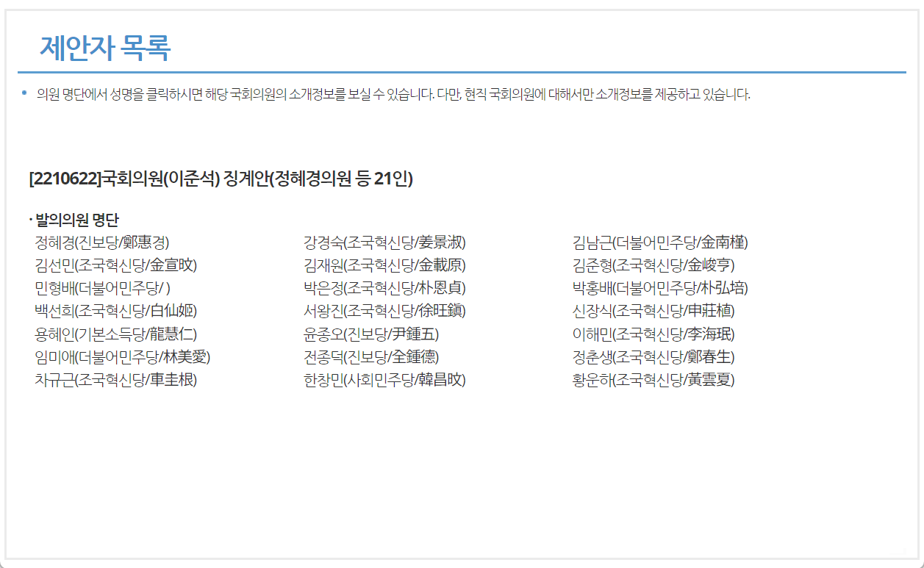Screen dimensions: 924x568
Task: Click the notice text about 의원 명단
Action: pos(393,95)
